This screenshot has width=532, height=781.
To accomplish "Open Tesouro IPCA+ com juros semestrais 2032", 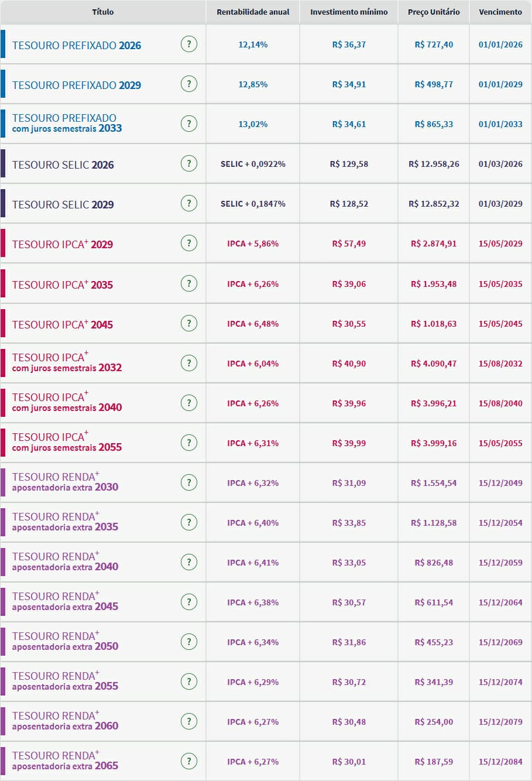I will coord(67,362).
